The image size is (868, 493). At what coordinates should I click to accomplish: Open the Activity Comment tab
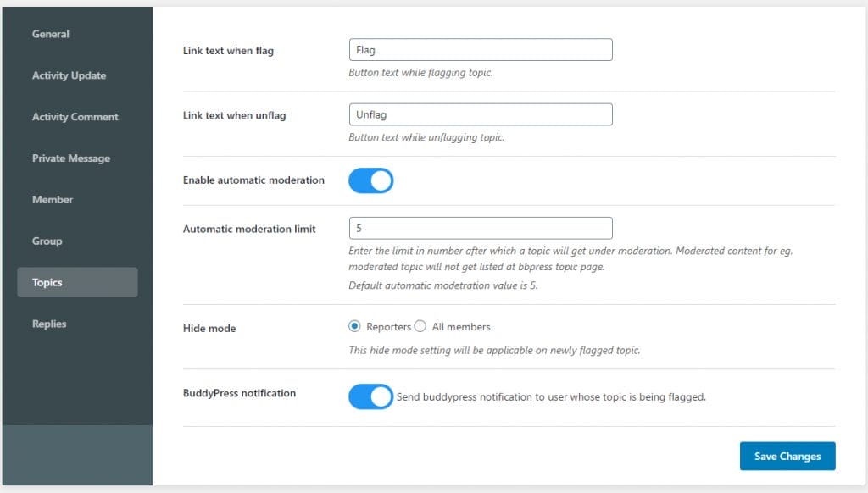pos(75,117)
